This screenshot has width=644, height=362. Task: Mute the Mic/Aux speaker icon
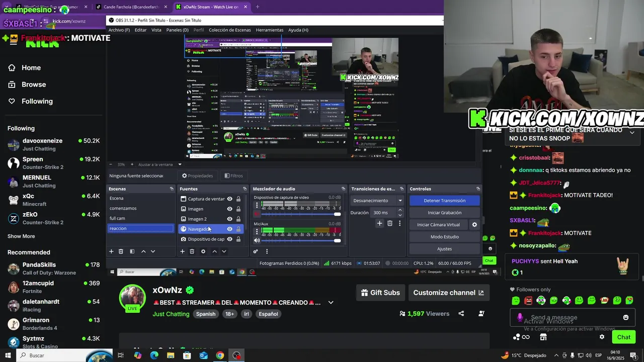[x=257, y=240]
